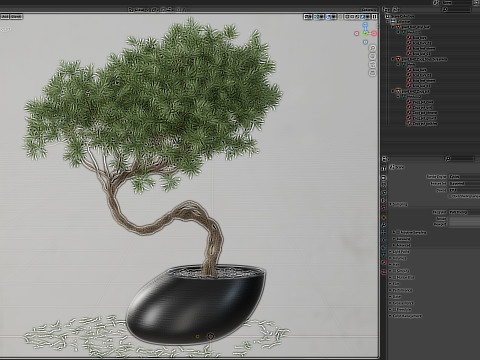Toggle the camera view gizmo
480x360 pixels.
373,64
